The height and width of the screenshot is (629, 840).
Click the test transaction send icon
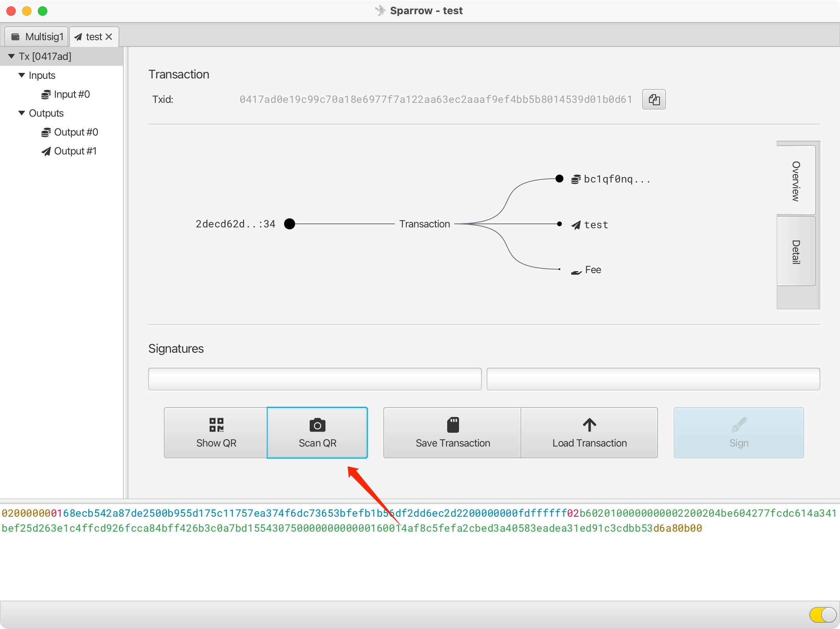point(80,36)
